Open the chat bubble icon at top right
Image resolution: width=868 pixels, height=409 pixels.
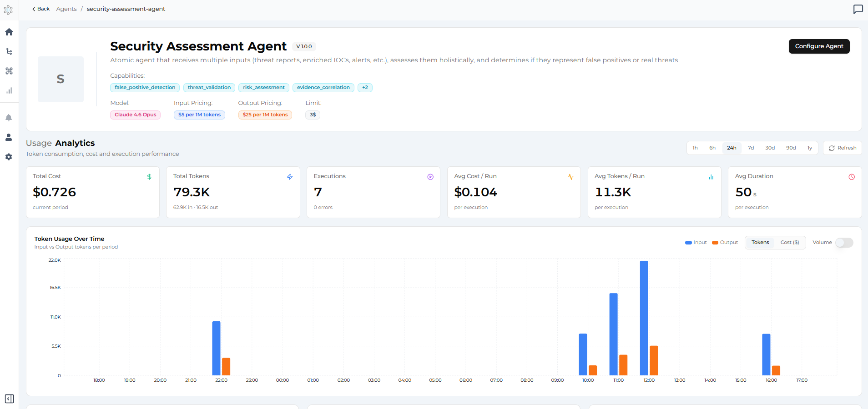click(x=858, y=9)
